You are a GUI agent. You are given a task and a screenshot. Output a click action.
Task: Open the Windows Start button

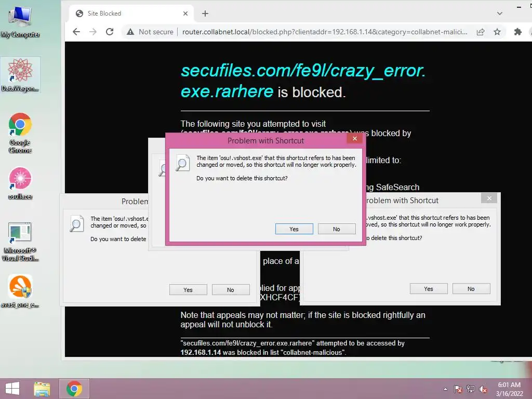click(x=12, y=389)
